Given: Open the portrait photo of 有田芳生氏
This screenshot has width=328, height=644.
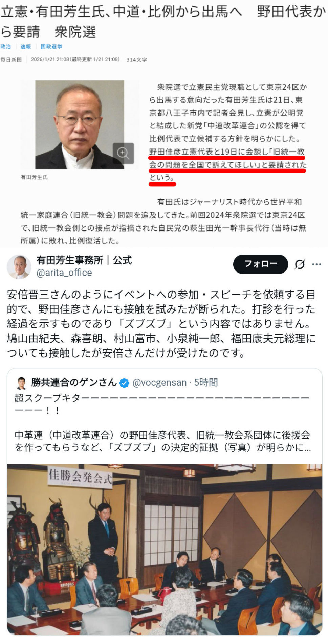Looking at the screenshot, I should tap(80, 124).
